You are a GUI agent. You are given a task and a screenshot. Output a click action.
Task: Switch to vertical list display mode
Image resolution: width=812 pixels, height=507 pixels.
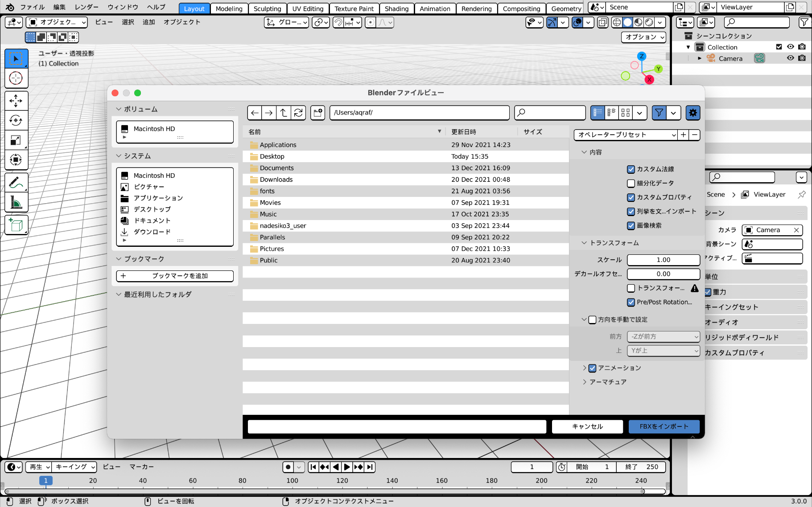point(598,113)
